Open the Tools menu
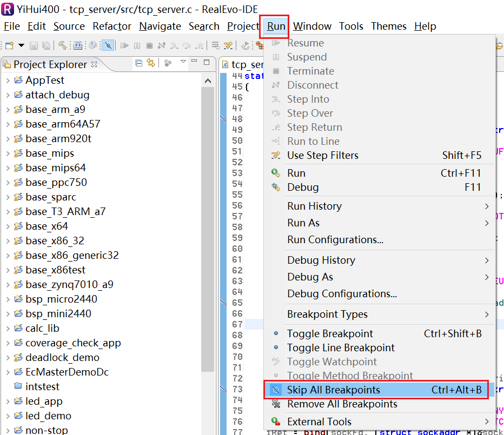The height and width of the screenshot is (435, 504). tap(351, 26)
